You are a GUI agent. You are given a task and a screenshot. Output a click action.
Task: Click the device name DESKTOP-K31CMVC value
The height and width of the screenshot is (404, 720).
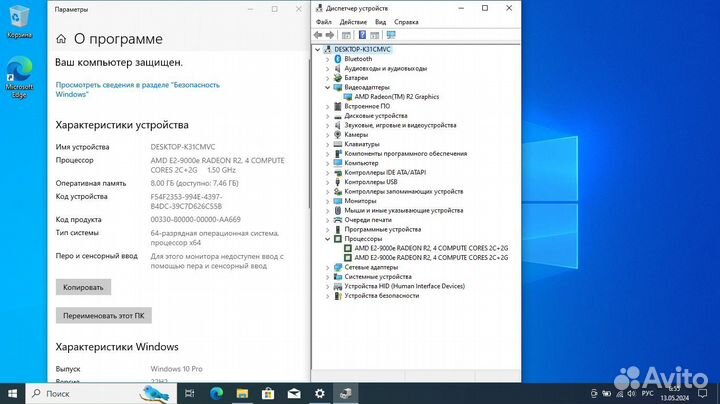pos(183,147)
